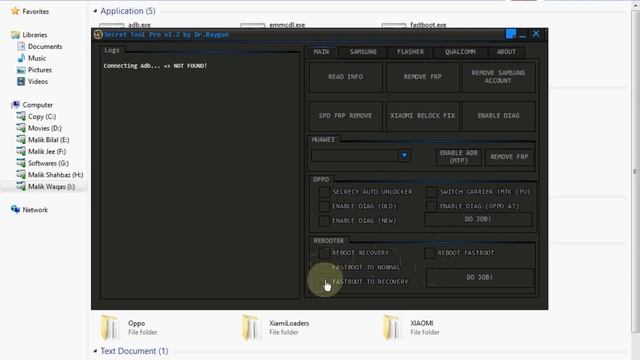Open the Movies (D:) drive icon

[21, 128]
